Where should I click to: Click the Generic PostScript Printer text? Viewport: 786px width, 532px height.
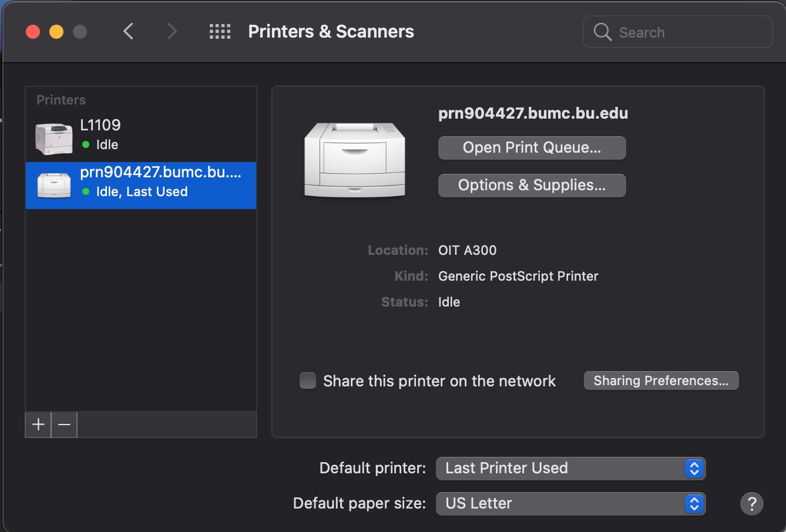click(518, 276)
